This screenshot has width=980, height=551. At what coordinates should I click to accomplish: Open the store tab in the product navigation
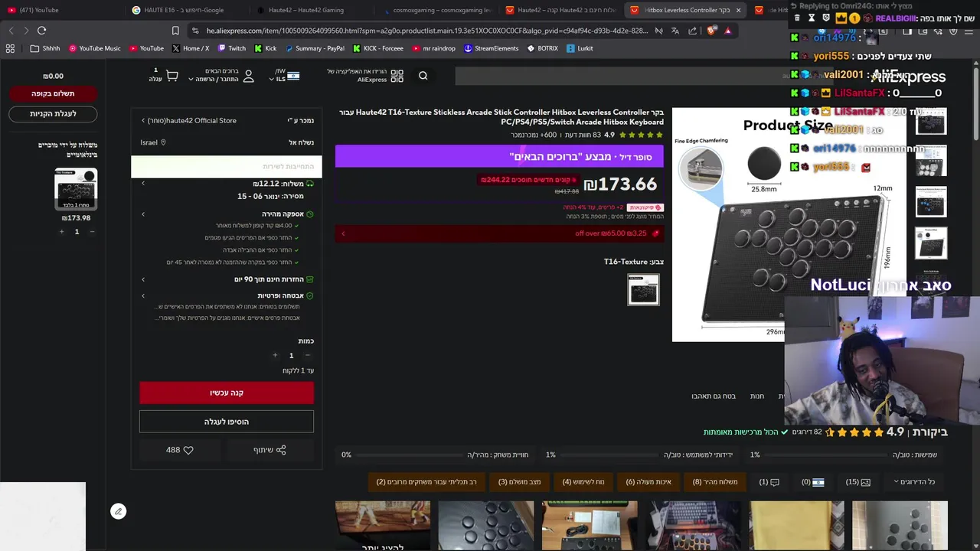756,396
